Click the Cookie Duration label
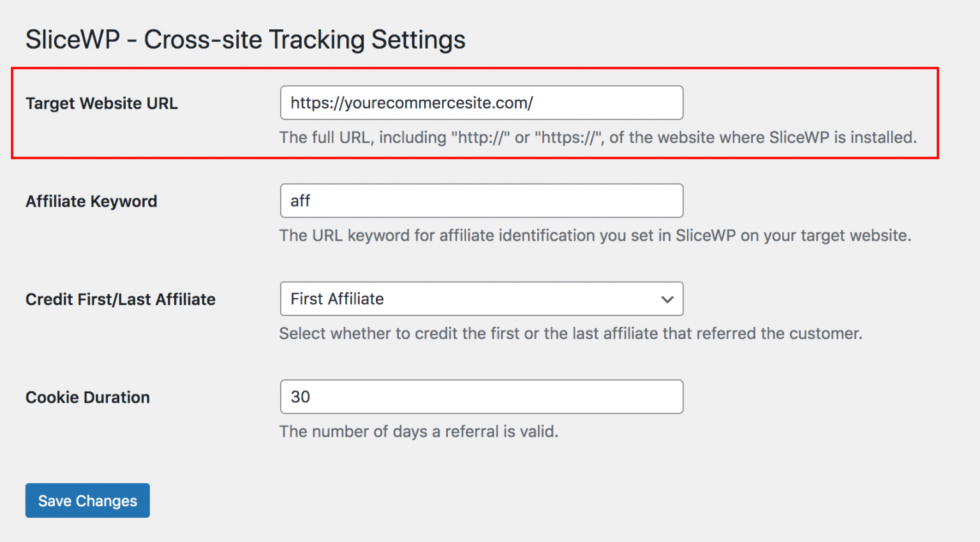980x542 pixels. [x=87, y=398]
